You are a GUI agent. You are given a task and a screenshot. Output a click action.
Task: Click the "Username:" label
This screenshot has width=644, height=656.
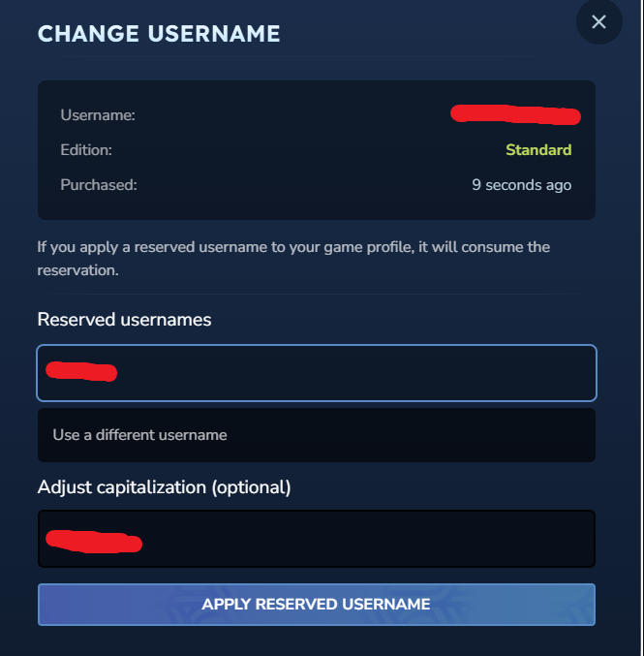pyautogui.click(x=98, y=115)
